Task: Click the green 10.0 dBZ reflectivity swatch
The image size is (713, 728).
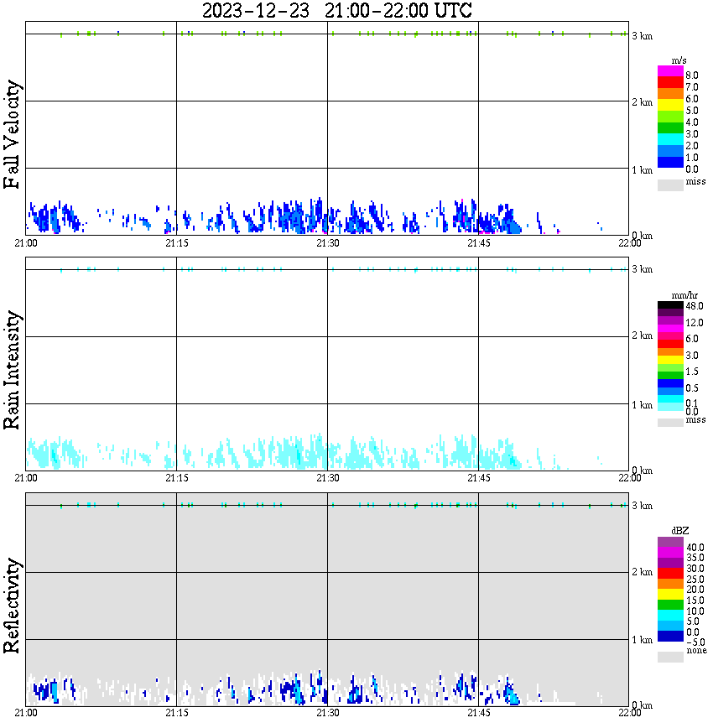Action: tap(670, 605)
